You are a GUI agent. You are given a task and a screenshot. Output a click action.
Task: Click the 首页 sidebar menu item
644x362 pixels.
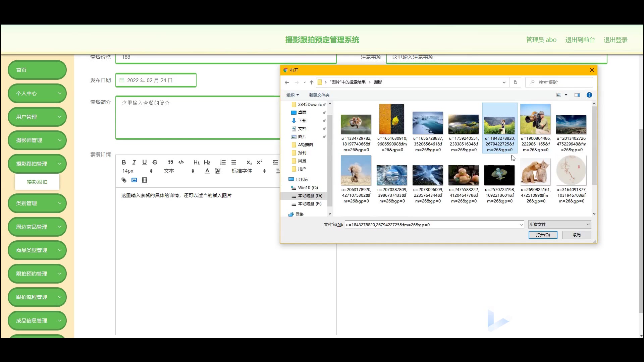tap(37, 70)
